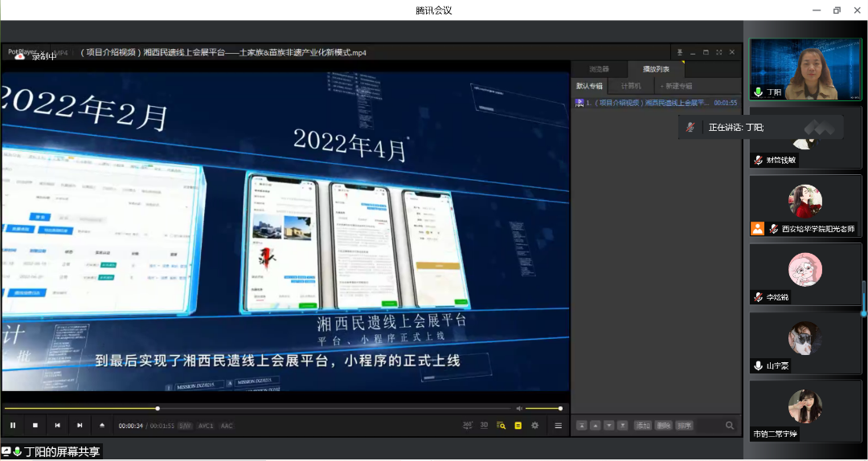Pause the video playback
868x461 pixels.
[x=13, y=425]
